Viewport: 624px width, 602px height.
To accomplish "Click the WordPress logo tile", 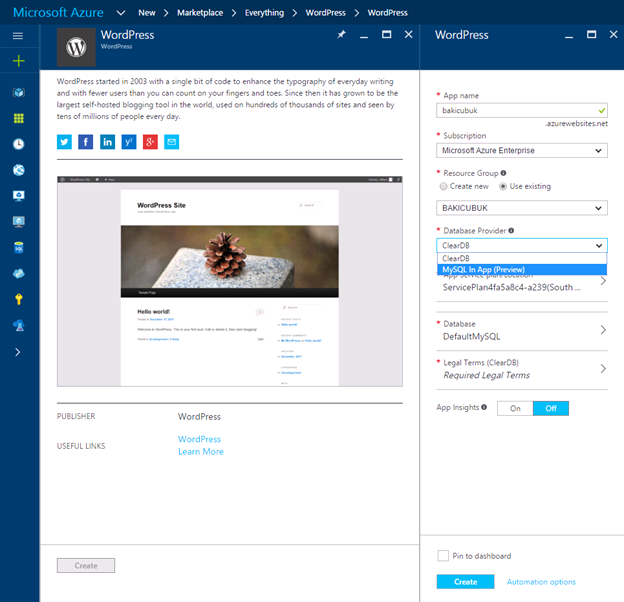I will (76, 47).
